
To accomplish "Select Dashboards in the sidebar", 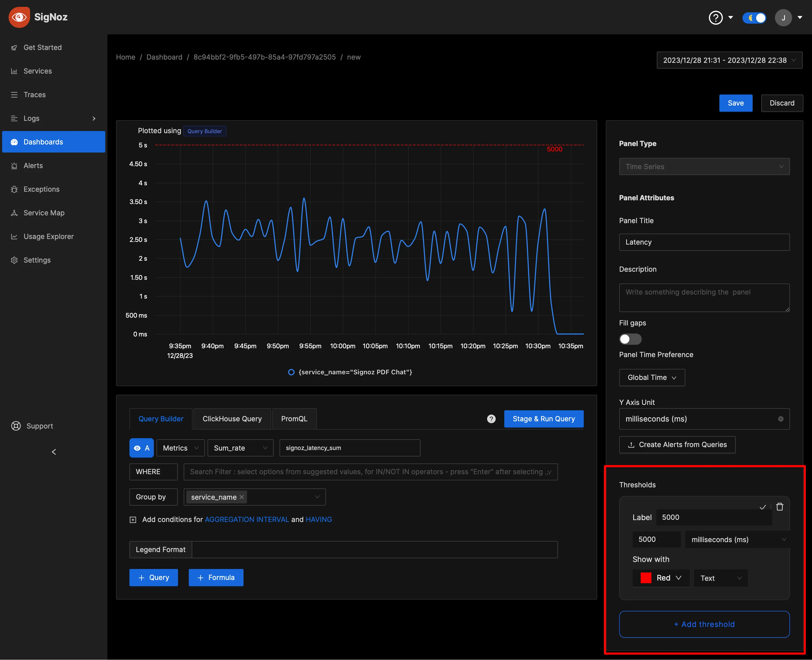I will click(54, 142).
